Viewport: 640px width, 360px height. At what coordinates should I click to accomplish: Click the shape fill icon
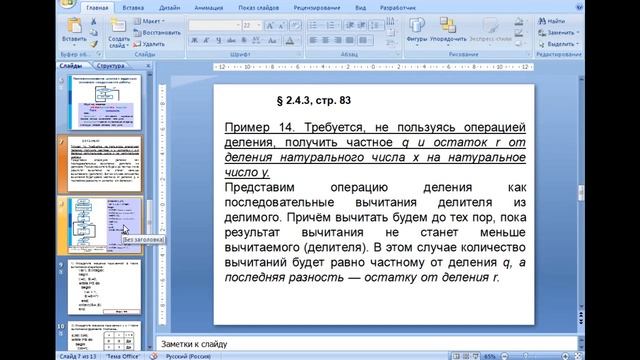click(519, 22)
